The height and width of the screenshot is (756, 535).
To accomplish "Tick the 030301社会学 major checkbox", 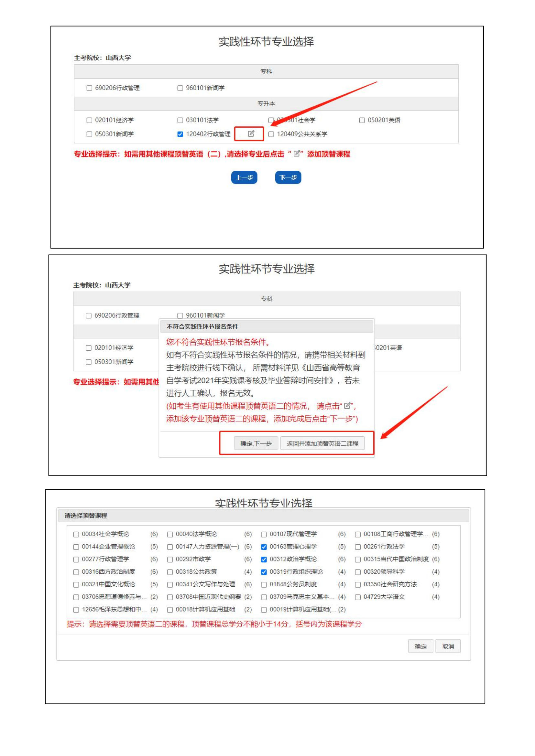I will point(271,120).
